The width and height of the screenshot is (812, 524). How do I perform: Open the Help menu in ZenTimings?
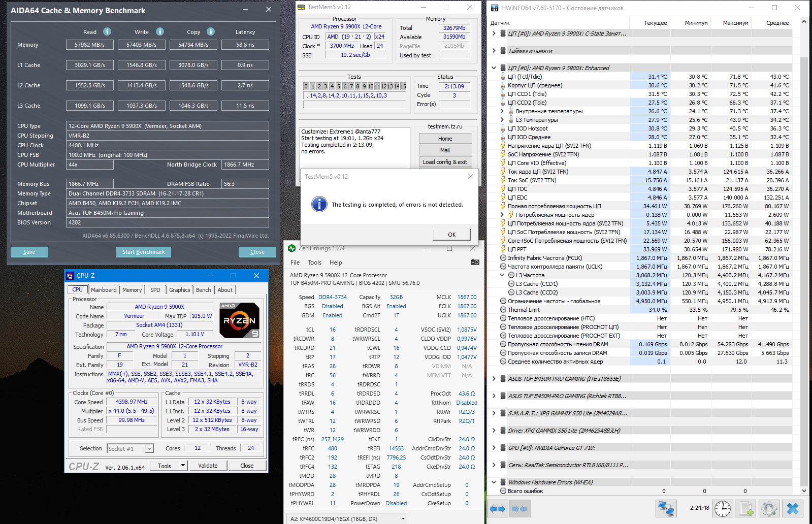(336, 263)
